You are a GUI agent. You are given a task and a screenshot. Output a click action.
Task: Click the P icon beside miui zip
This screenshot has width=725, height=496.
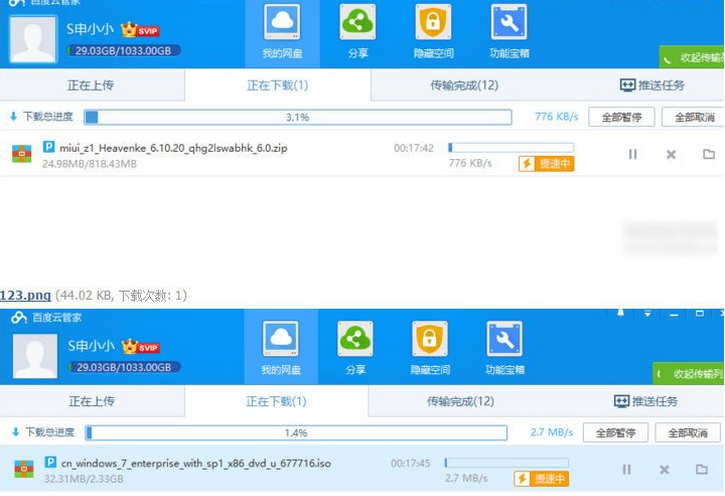pos(49,147)
